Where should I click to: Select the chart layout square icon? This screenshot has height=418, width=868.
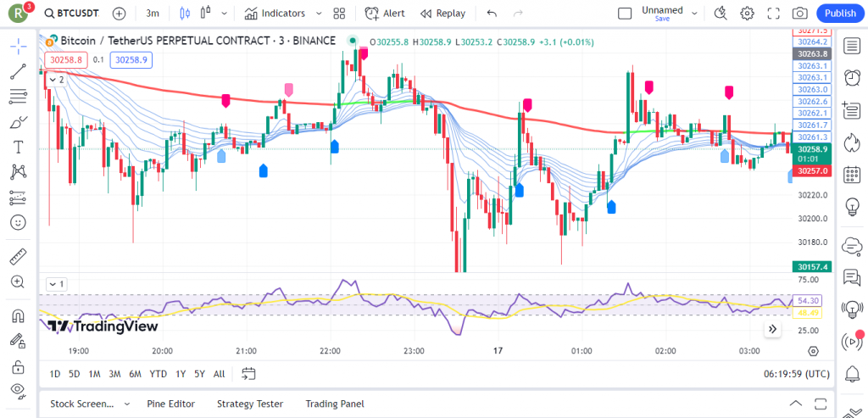pos(625,14)
